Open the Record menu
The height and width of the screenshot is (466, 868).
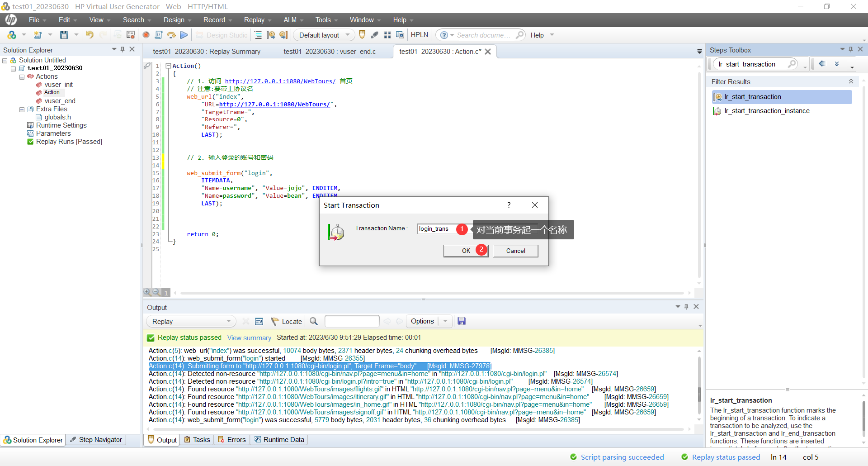pos(217,20)
